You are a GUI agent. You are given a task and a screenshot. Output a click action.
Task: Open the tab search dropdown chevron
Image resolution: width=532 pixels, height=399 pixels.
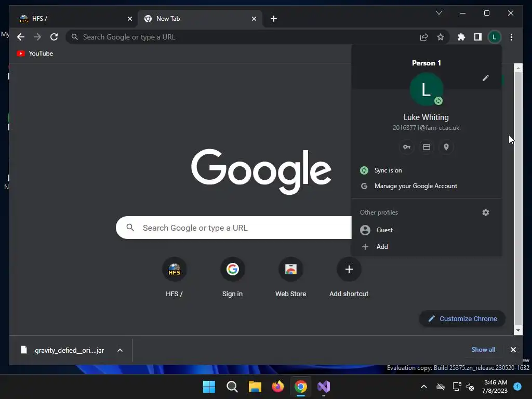(439, 13)
